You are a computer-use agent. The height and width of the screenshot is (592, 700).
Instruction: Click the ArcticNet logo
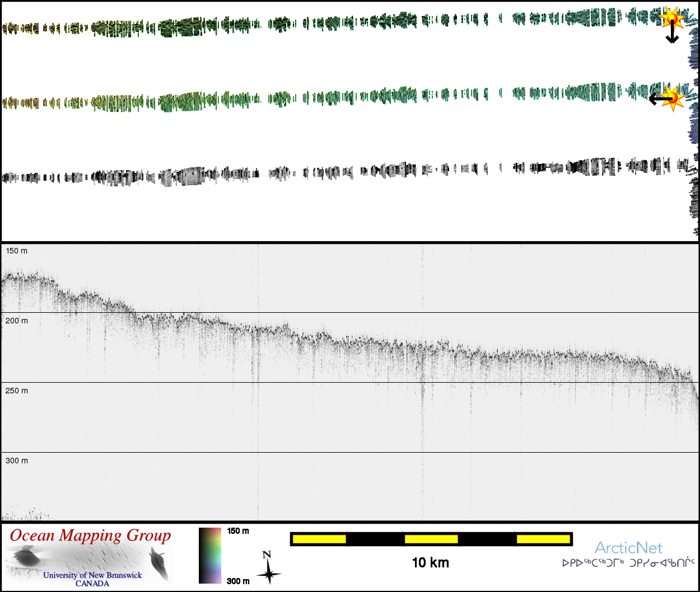(x=628, y=548)
